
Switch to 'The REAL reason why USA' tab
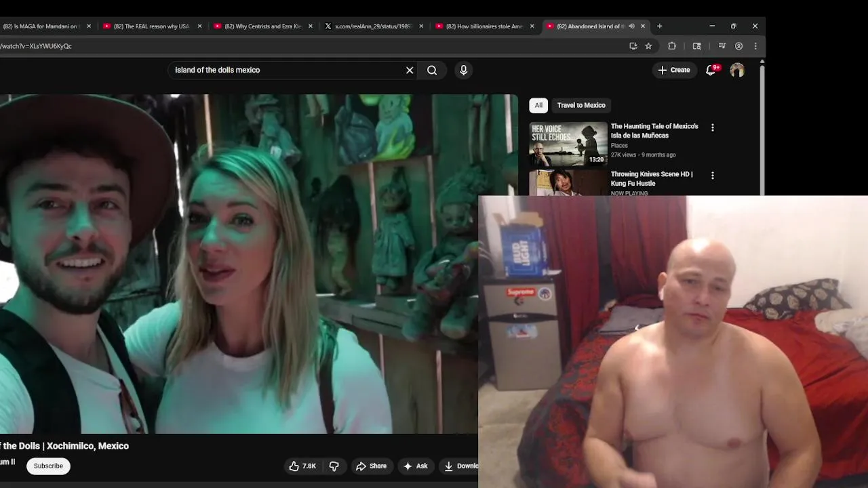point(151,26)
